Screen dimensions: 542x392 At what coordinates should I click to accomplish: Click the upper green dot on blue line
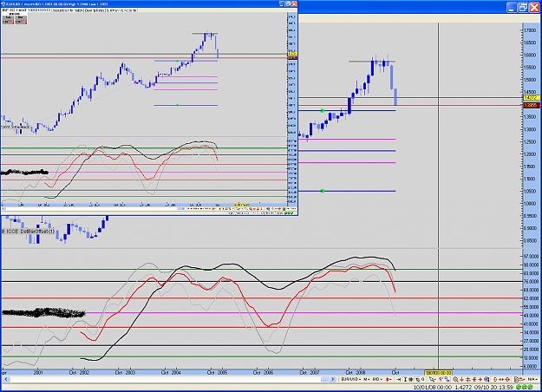pos(322,111)
